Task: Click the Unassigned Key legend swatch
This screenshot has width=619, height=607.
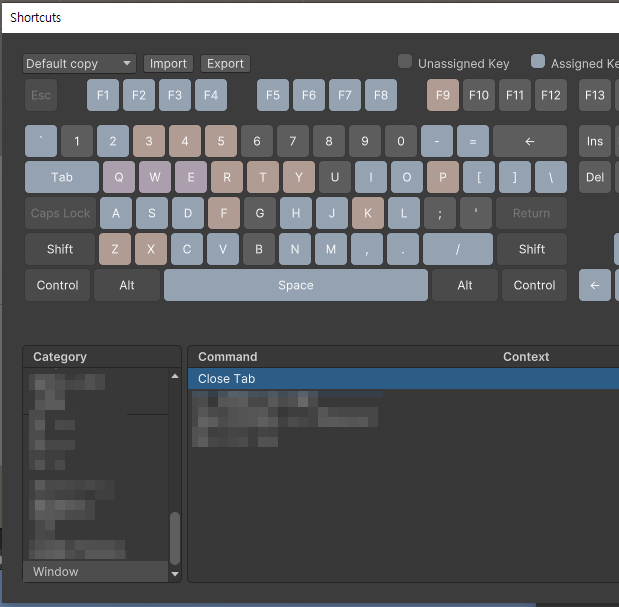Action: tap(405, 62)
